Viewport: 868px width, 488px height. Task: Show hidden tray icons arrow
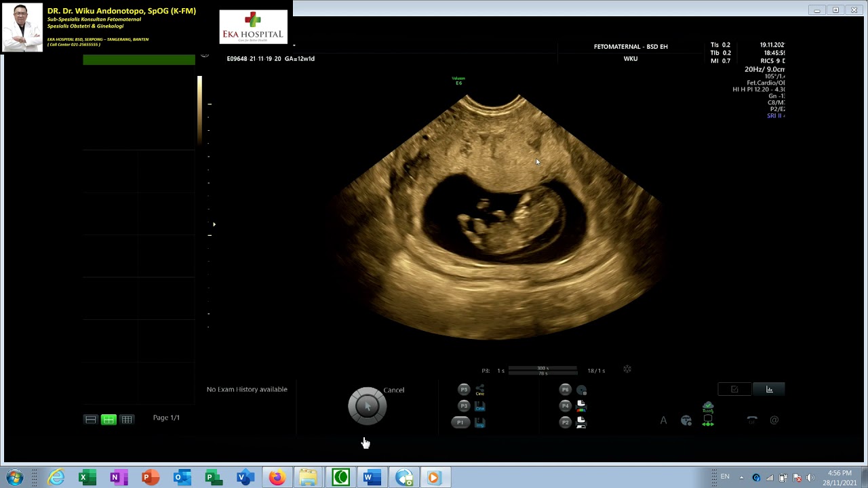[741, 478]
